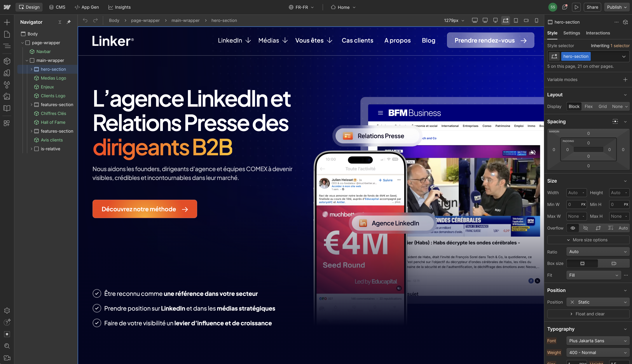
Task: Open the Assets image icon in sidebar
Action: coord(7,97)
